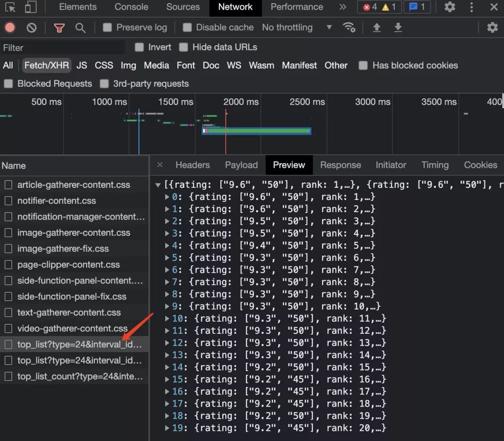Open the issues message badge
Image resolution: width=504 pixels, height=441 pixels.
pos(417,7)
